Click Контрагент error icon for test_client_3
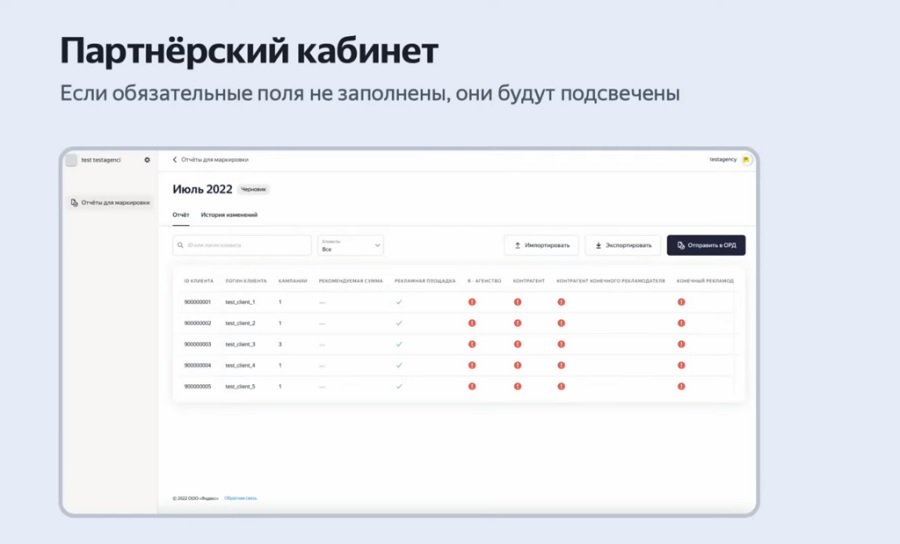 coord(517,344)
